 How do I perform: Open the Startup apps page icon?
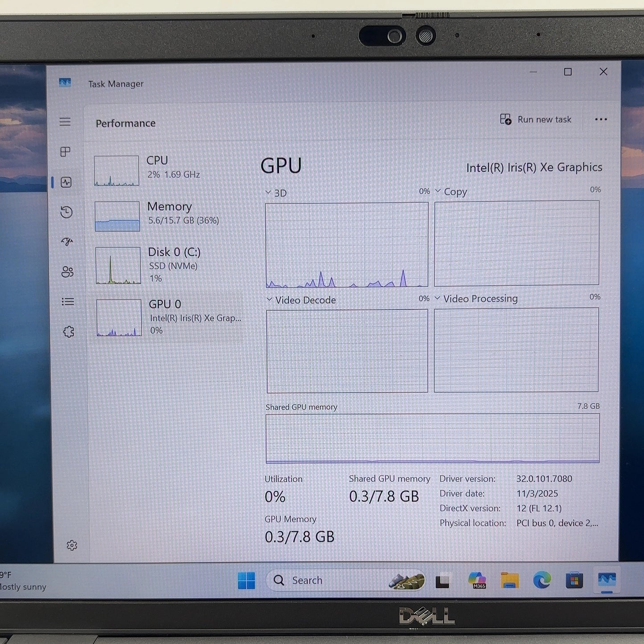67,242
